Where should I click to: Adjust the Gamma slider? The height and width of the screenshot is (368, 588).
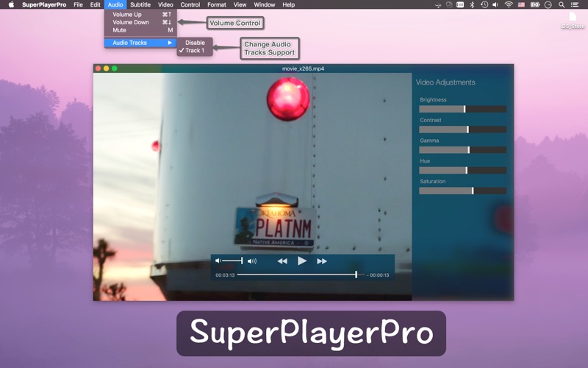pyautogui.click(x=463, y=150)
